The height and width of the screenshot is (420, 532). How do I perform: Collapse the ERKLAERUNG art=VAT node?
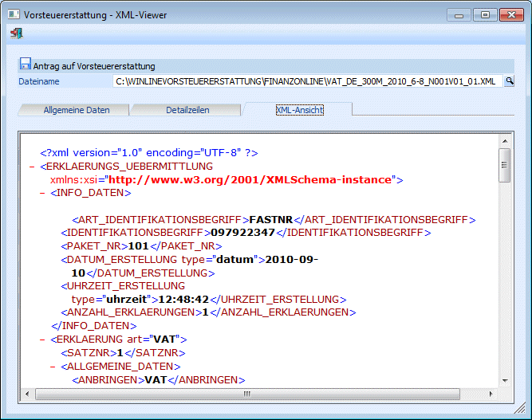pyautogui.click(x=41, y=339)
